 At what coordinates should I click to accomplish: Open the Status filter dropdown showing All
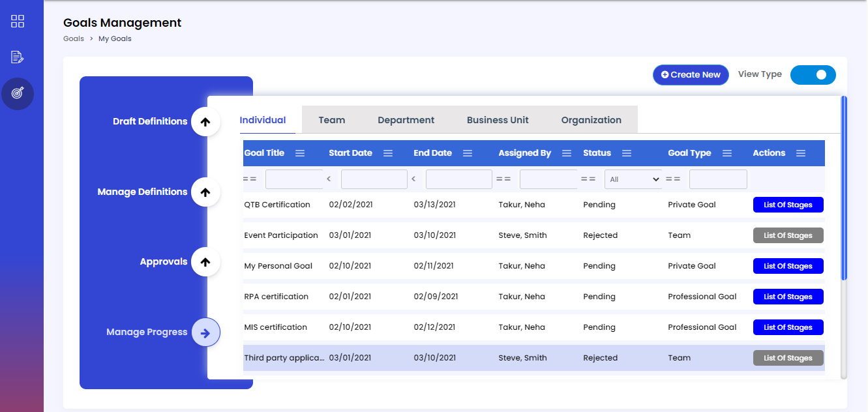point(633,179)
